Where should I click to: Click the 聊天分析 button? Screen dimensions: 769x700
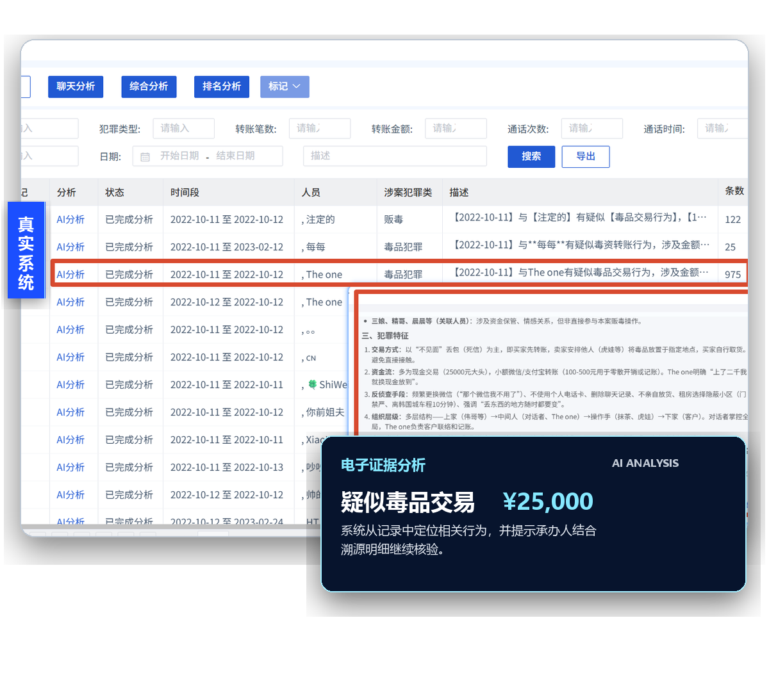[76, 86]
